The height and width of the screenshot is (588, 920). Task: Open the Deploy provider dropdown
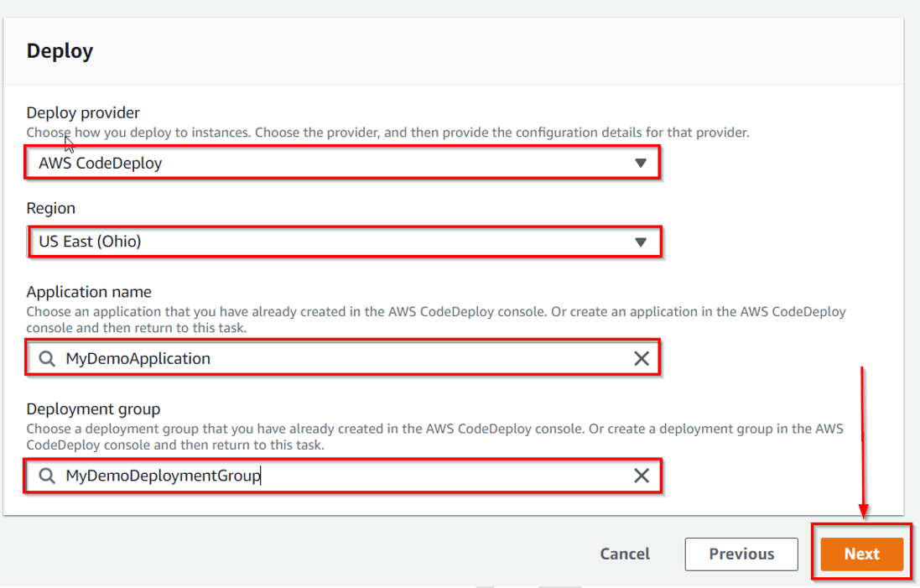coord(335,163)
